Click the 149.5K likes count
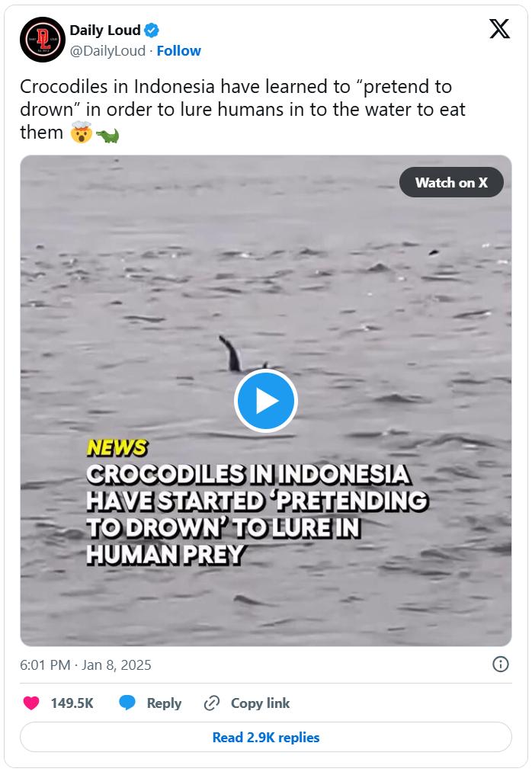532x775 pixels. pyautogui.click(x=72, y=703)
